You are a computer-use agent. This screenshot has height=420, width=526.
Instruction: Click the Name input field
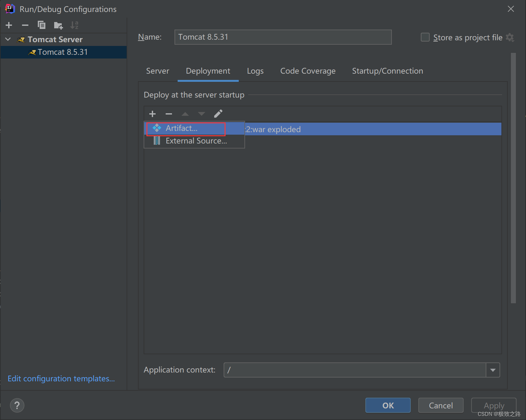click(x=283, y=37)
